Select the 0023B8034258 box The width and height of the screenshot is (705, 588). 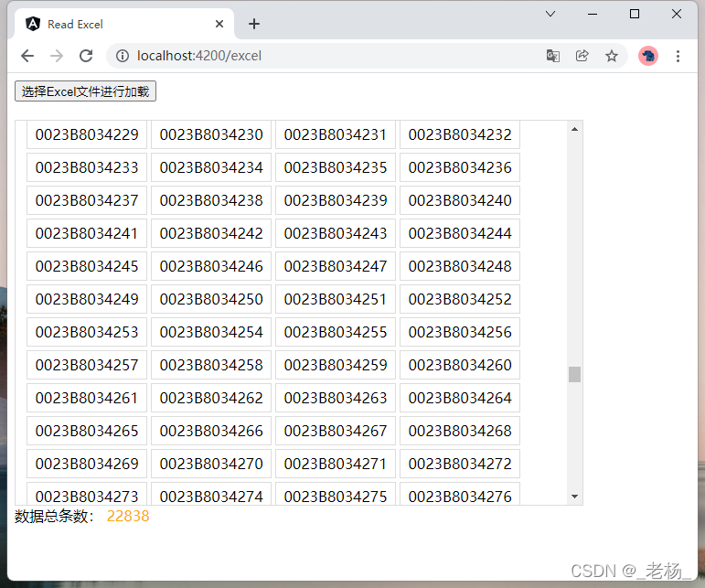(211, 365)
